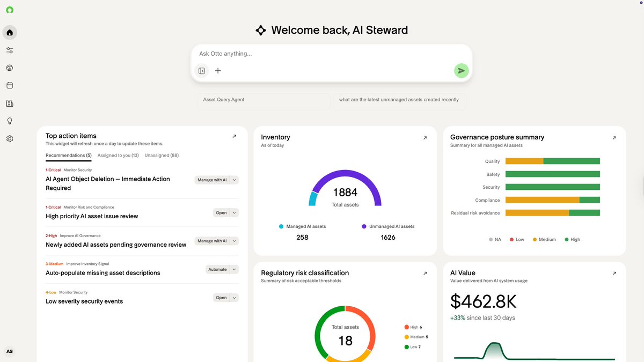
Task: Toggle the side panel icon in Otto box
Action: pos(202,71)
